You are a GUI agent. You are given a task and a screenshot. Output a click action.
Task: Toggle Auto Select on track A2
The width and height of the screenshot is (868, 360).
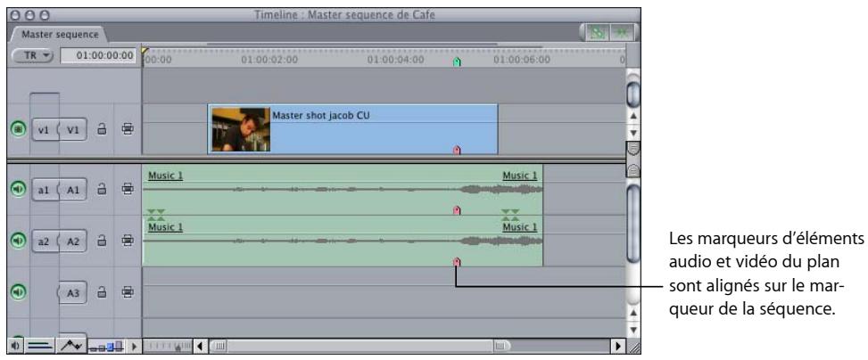[x=128, y=240]
